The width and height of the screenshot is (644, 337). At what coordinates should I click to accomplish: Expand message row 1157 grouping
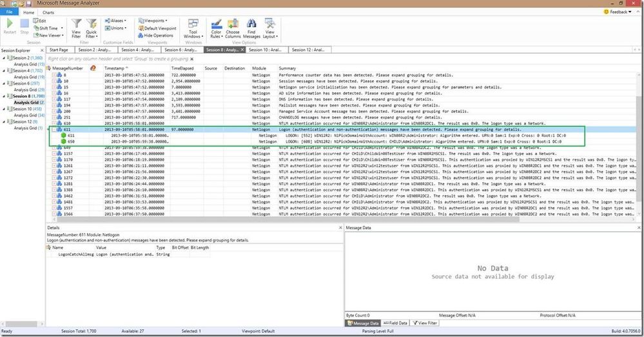pos(54,154)
